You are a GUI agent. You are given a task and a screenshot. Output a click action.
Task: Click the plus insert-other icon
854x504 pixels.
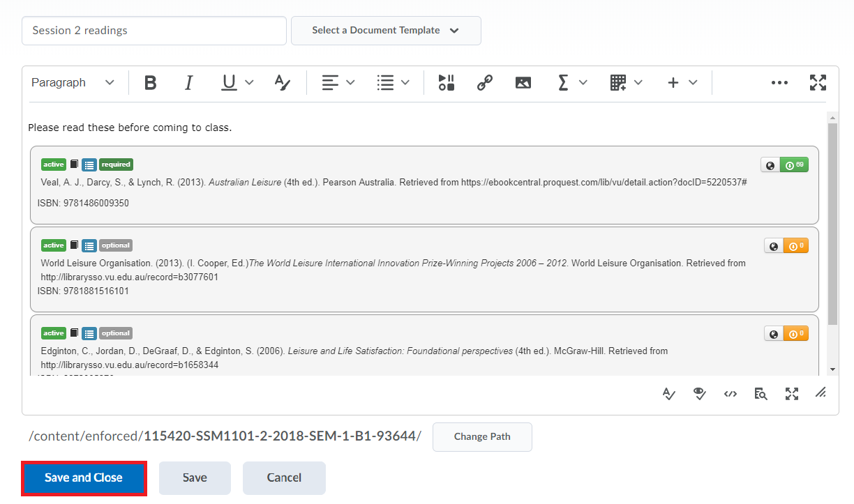tap(673, 83)
